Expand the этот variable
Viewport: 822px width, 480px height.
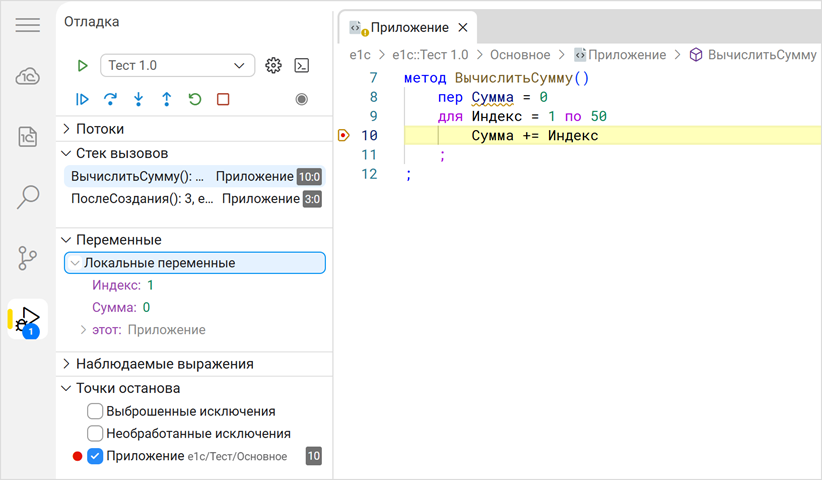[83, 330]
